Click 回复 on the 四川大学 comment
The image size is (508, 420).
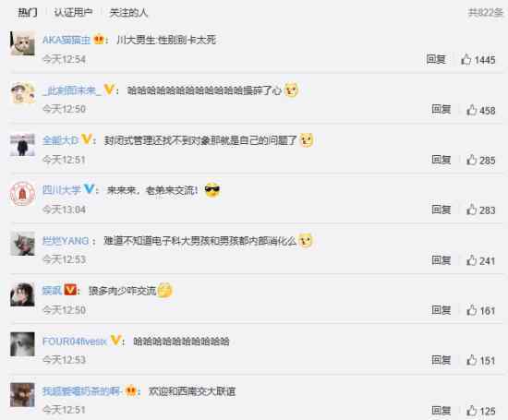click(x=441, y=210)
